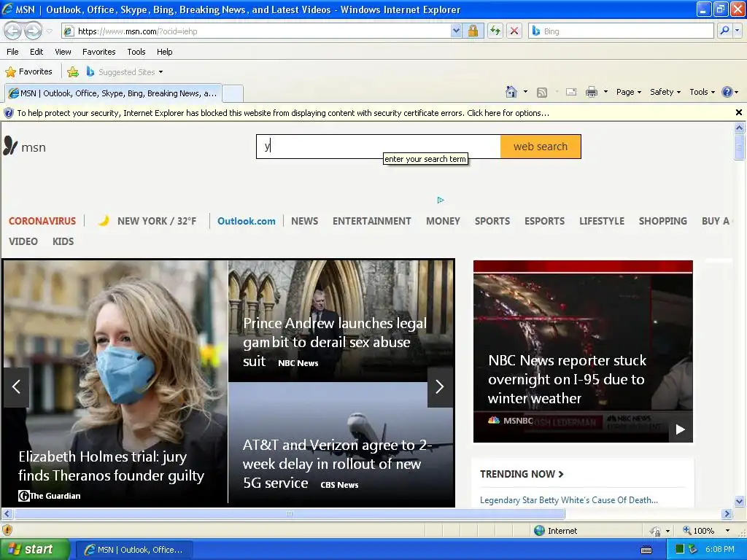Open the Safety dropdown menu
Screen dimensions: 747x560
665,92
